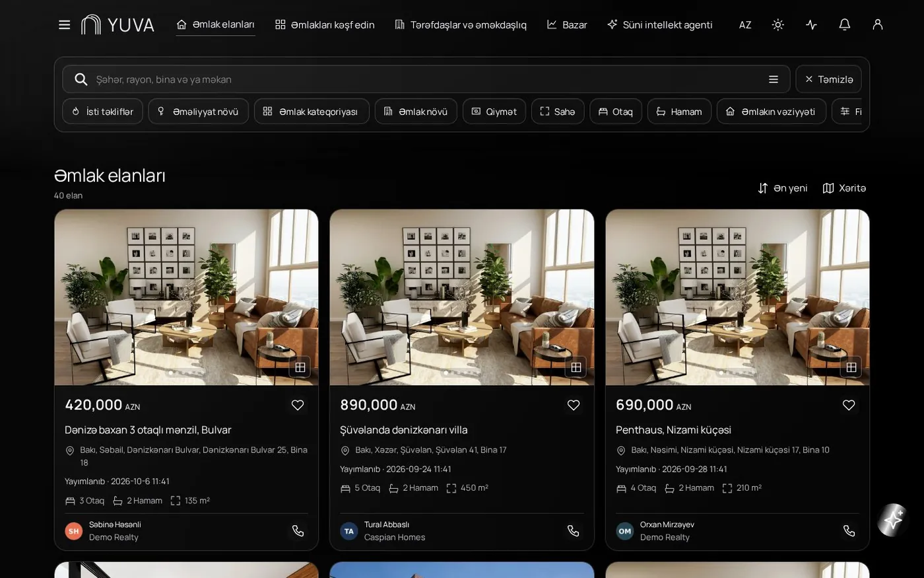Open the Hamam bathrooms filter

point(679,112)
